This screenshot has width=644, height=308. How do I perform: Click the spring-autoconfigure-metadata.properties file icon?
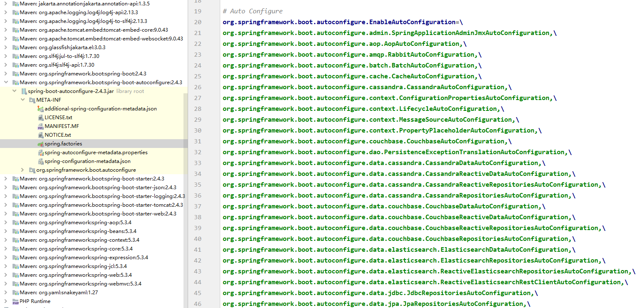(x=40, y=153)
